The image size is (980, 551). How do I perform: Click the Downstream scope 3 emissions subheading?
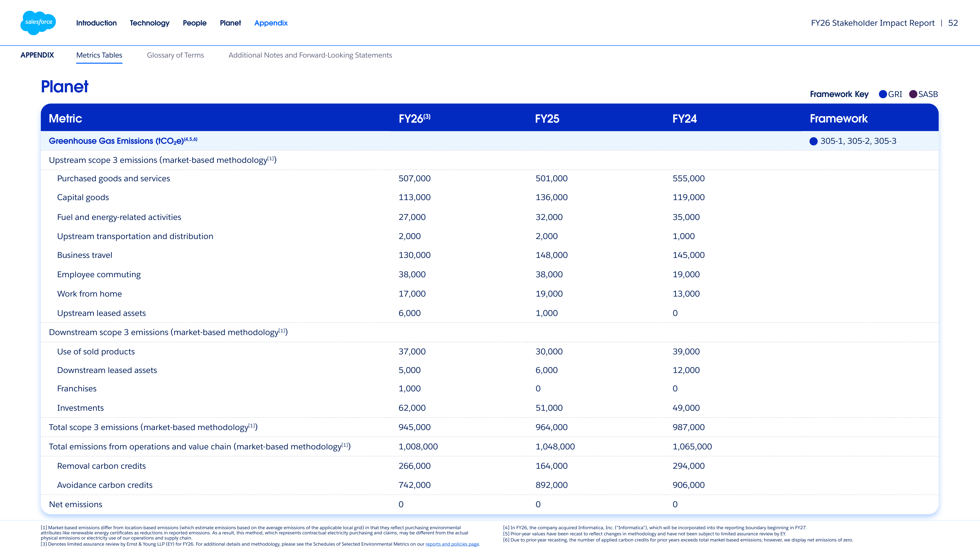point(168,332)
